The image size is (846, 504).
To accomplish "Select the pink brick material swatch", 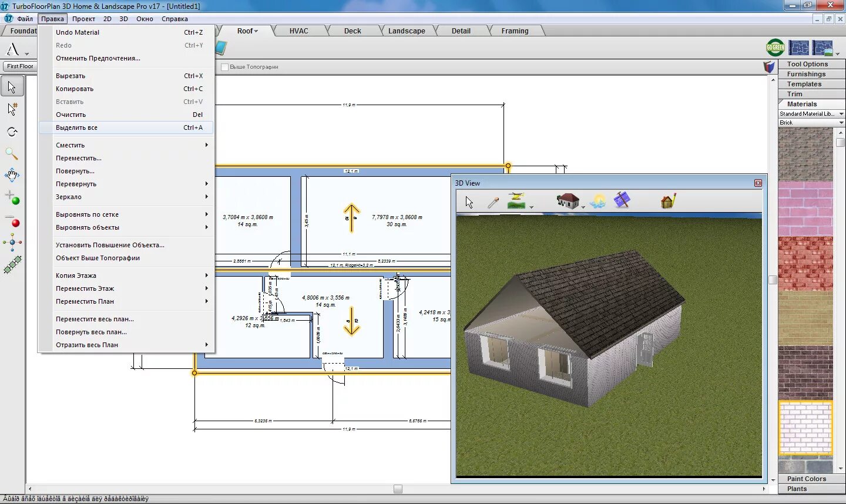I will point(805,209).
